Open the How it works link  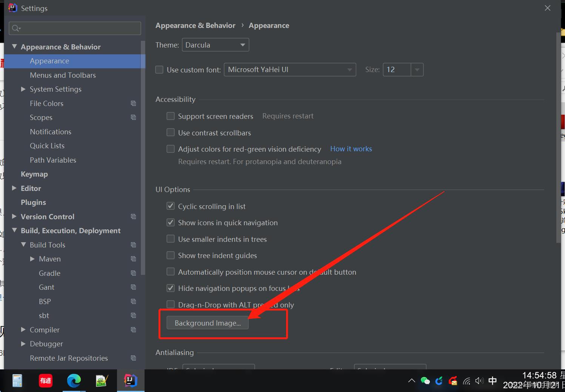351,149
